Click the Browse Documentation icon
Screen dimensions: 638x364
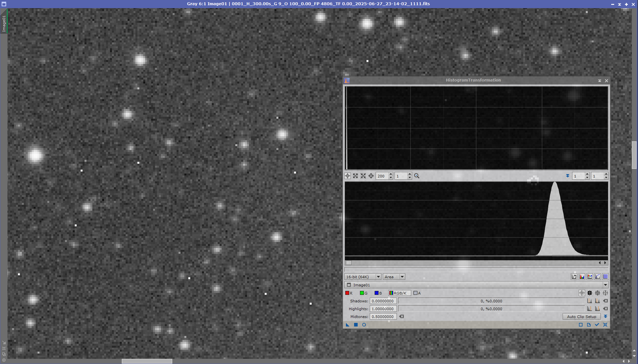tap(589, 325)
